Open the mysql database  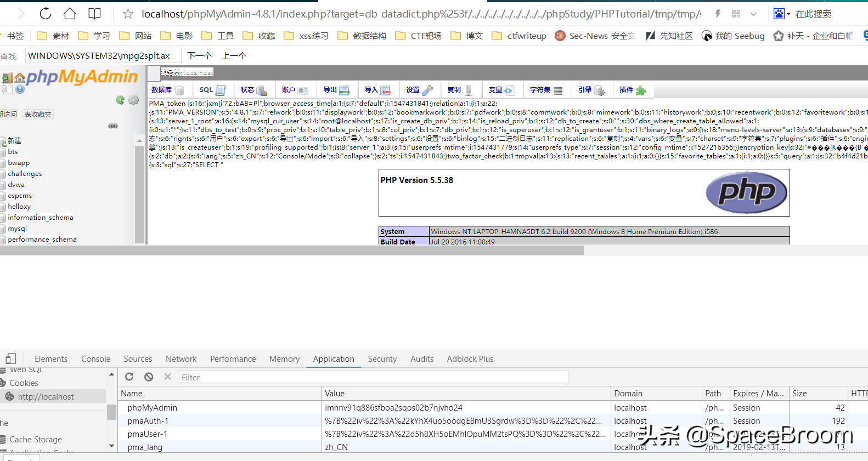click(x=17, y=228)
